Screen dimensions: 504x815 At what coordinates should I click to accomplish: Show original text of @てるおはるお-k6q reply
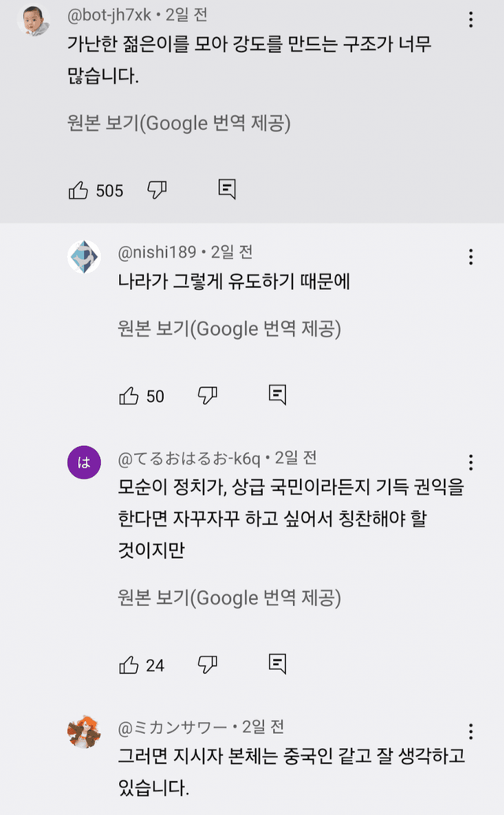229,598
